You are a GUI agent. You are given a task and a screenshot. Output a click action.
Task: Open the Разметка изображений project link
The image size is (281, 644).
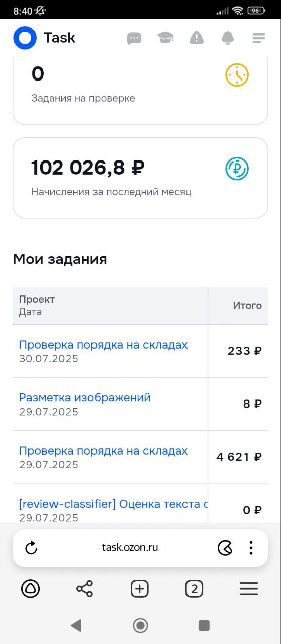pos(85,398)
